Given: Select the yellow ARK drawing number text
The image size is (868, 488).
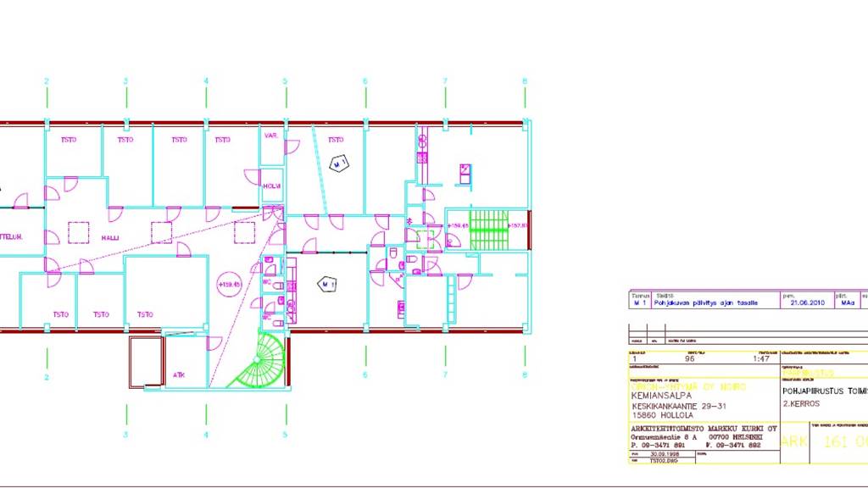Looking at the screenshot, I should 794,441.
